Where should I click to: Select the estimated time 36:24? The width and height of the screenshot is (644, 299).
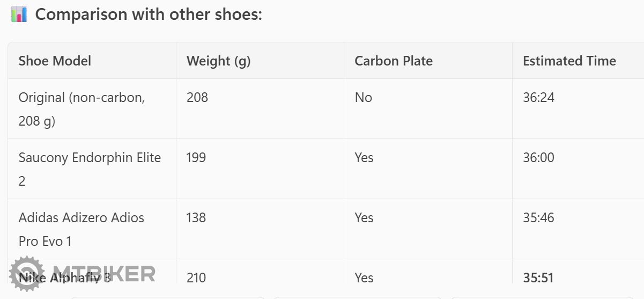538,98
